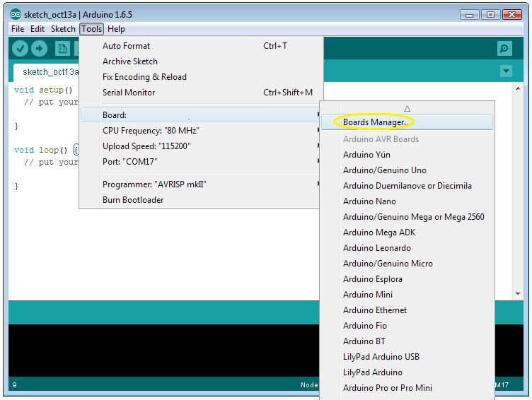Expand CPU Frequency "80 MHz" submenu
The width and height of the screenshot is (532, 400).
[200, 131]
